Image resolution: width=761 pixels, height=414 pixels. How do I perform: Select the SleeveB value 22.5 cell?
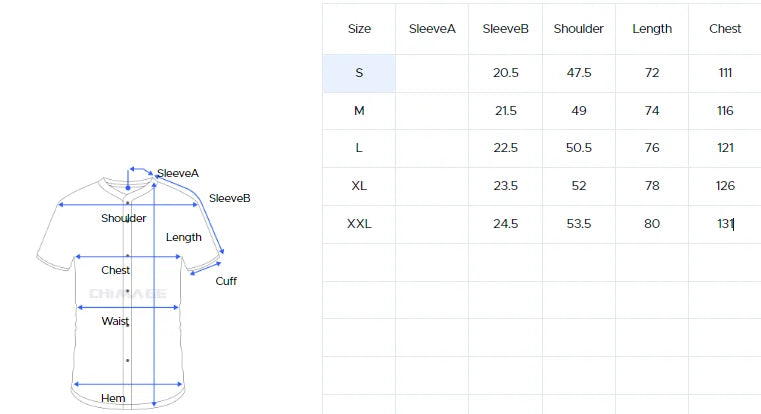(x=505, y=148)
